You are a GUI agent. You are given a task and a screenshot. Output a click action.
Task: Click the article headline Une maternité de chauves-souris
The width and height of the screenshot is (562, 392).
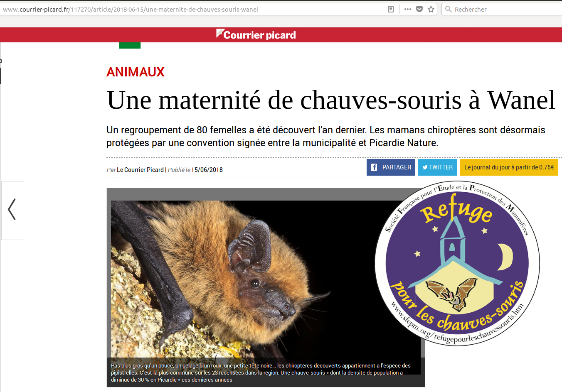pyautogui.click(x=331, y=100)
